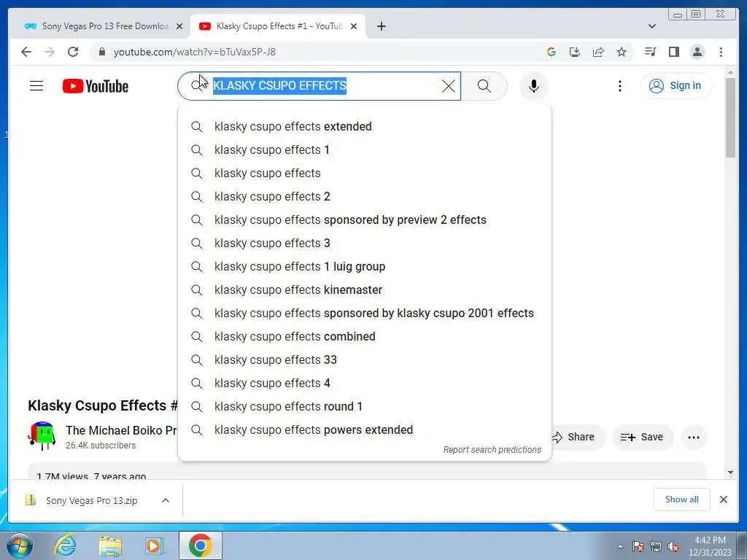The image size is (747, 560).
Task: Open Windows Media Player from taskbar
Action: click(x=154, y=545)
